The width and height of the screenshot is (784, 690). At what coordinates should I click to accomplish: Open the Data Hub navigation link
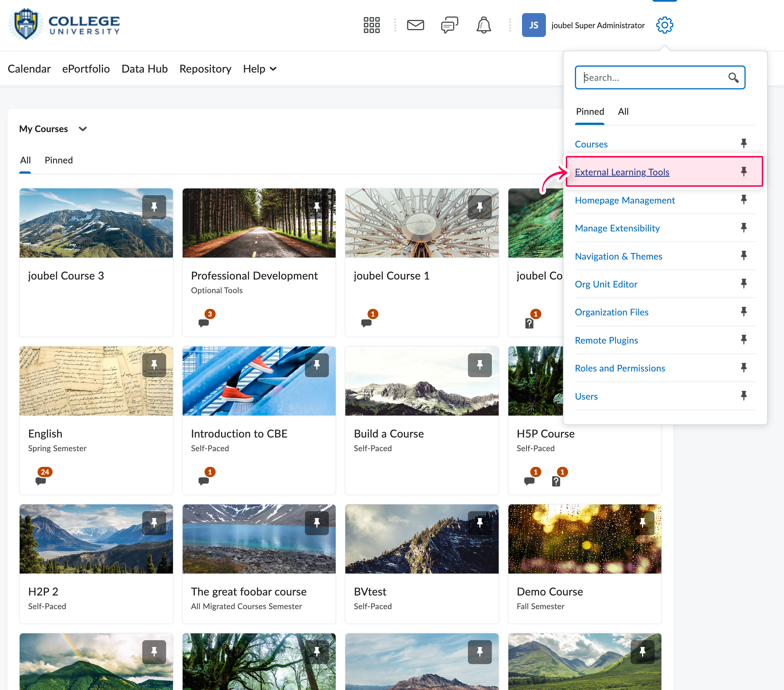(144, 69)
